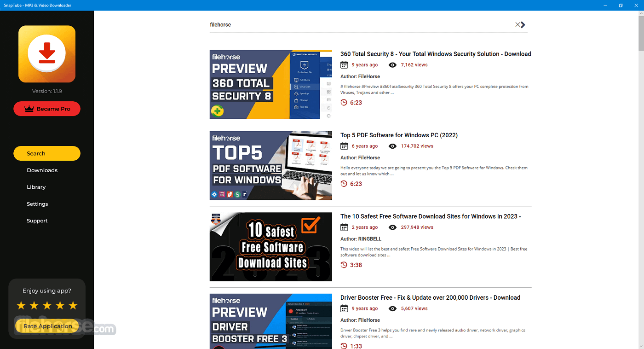This screenshot has width=644, height=349.
Task: Select the fifth star to rate the app
Action: [x=73, y=305]
